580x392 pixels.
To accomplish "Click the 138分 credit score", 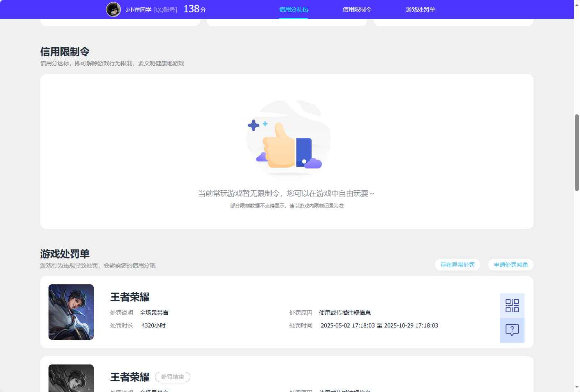I will pos(194,9).
